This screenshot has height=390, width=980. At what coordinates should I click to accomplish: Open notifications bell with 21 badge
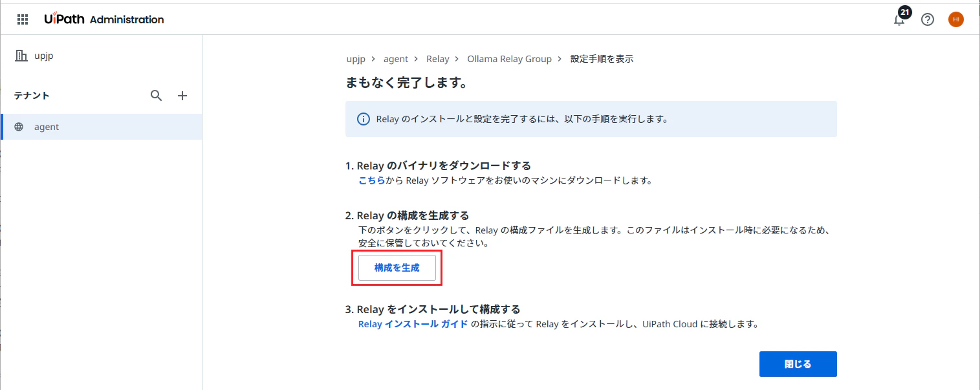[x=900, y=19]
